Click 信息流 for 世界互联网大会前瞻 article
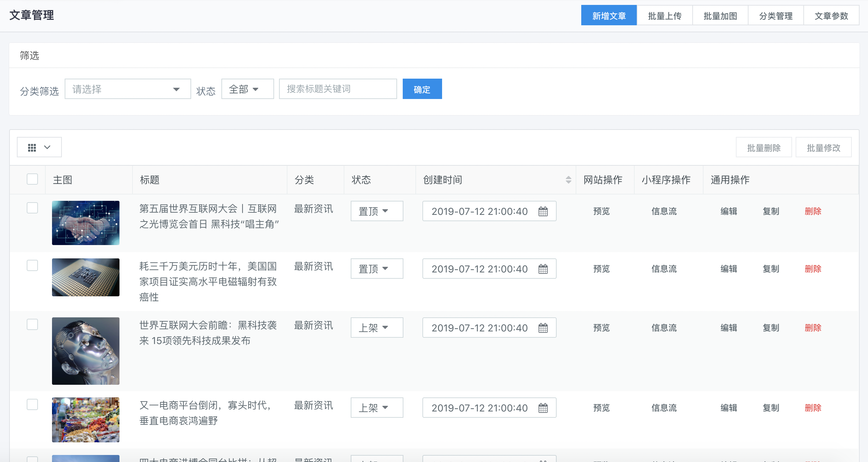 [x=664, y=328]
